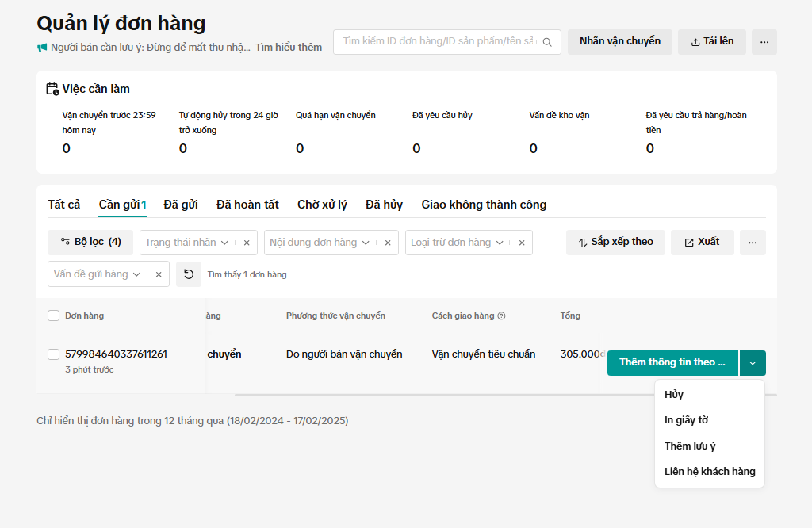Clear the Loại trừ đơn hàng filter
This screenshot has height=528, width=812.
(x=522, y=243)
